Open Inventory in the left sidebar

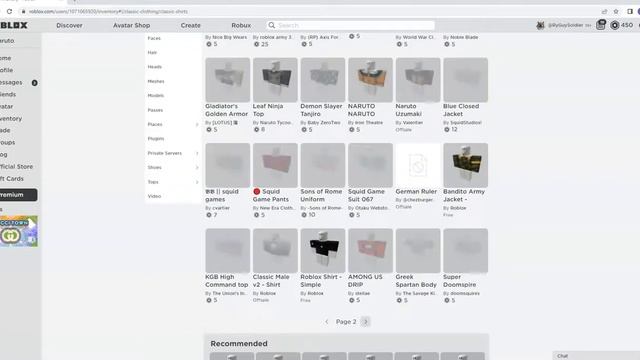(x=11, y=118)
